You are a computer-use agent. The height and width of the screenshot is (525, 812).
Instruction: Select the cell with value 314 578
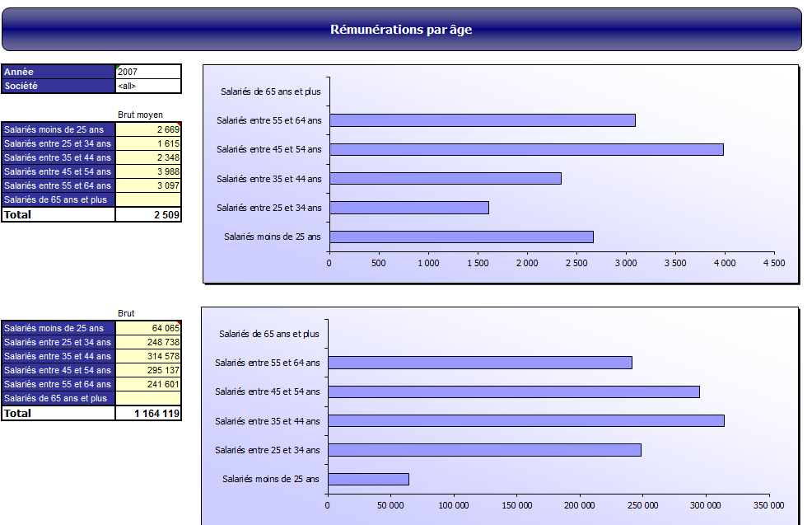[148, 356]
